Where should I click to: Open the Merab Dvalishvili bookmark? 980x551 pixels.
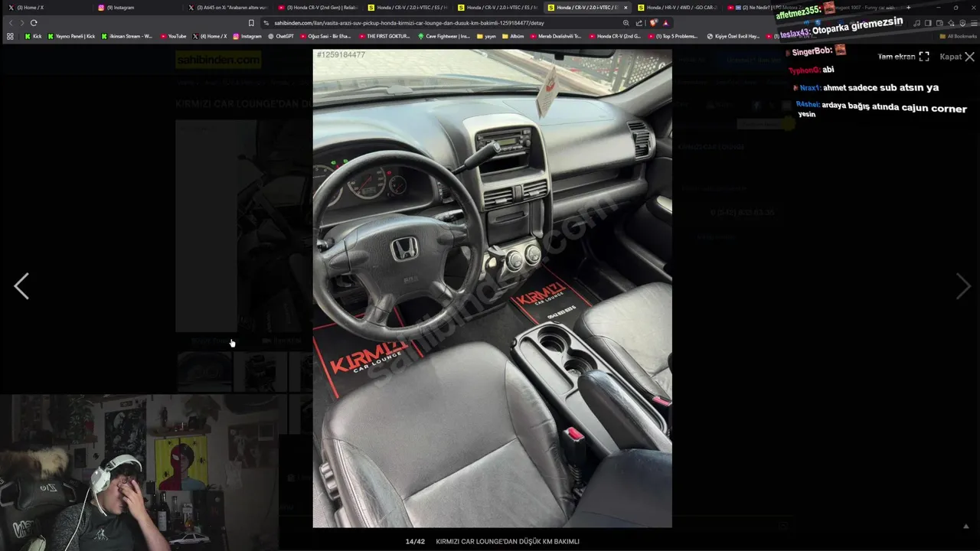(x=555, y=36)
